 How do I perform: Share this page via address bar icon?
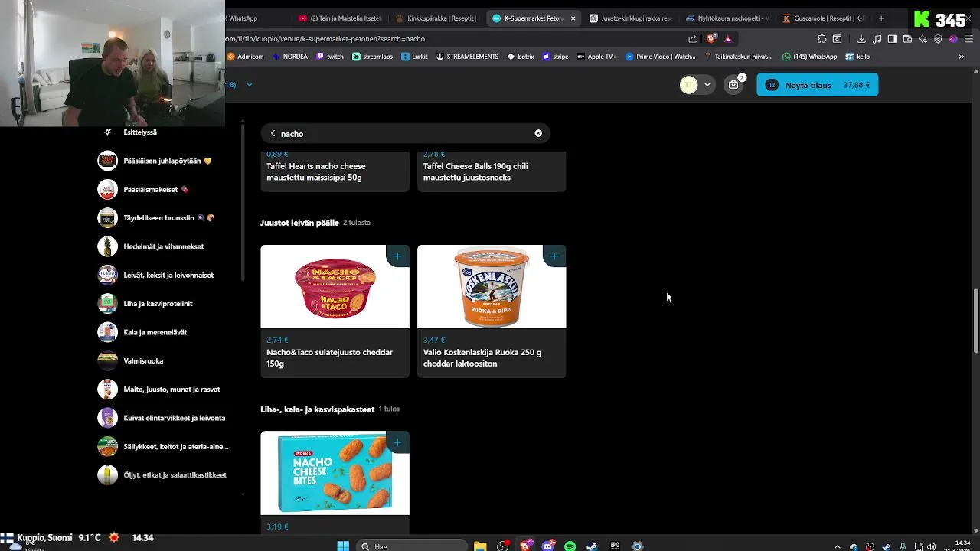(693, 39)
